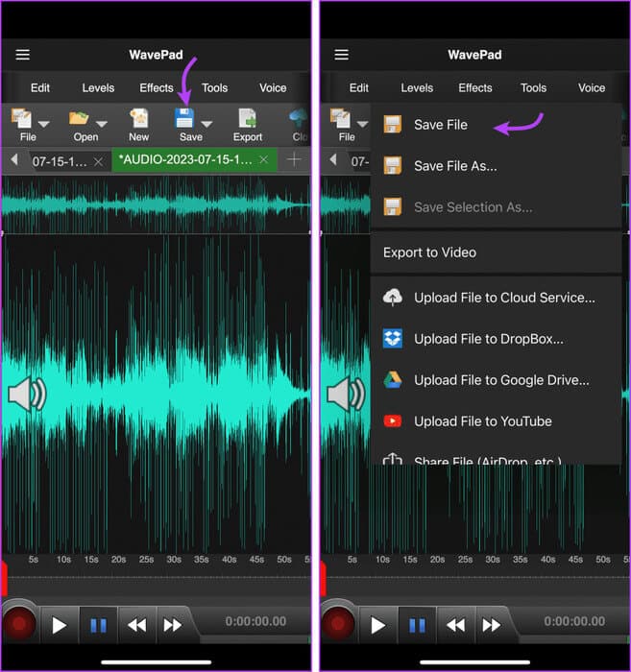Click the 30s mark on left timeline ruler

(174, 560)
